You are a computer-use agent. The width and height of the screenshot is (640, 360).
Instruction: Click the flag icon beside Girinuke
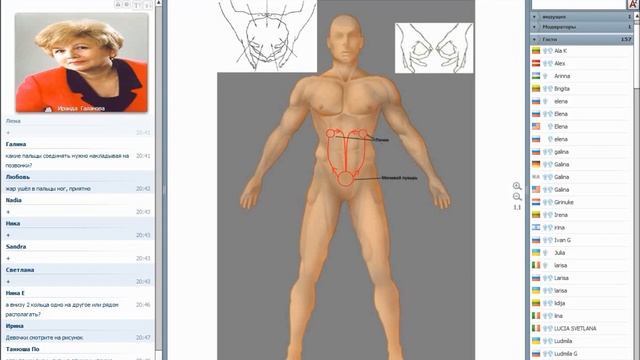(536, 202)
